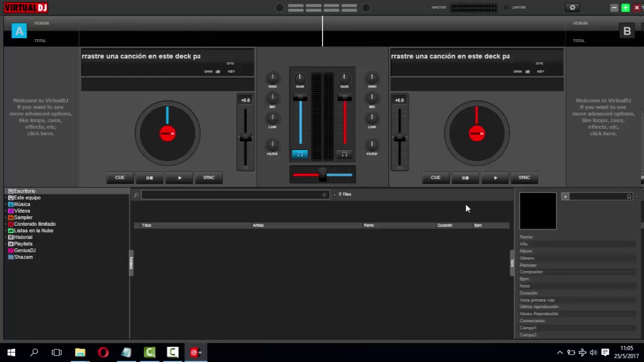Expand the Historial folder
Screen dimensions: 644x362
[x=6, y=237]
